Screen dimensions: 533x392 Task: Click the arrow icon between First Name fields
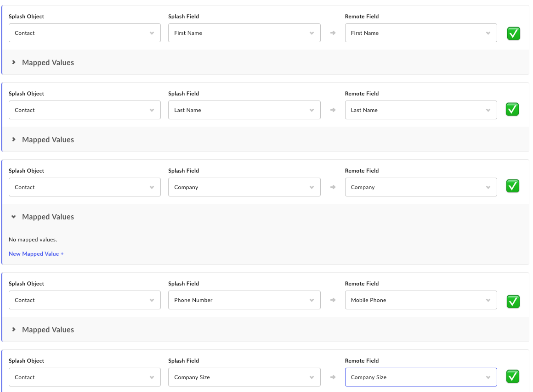pos(333,33)
